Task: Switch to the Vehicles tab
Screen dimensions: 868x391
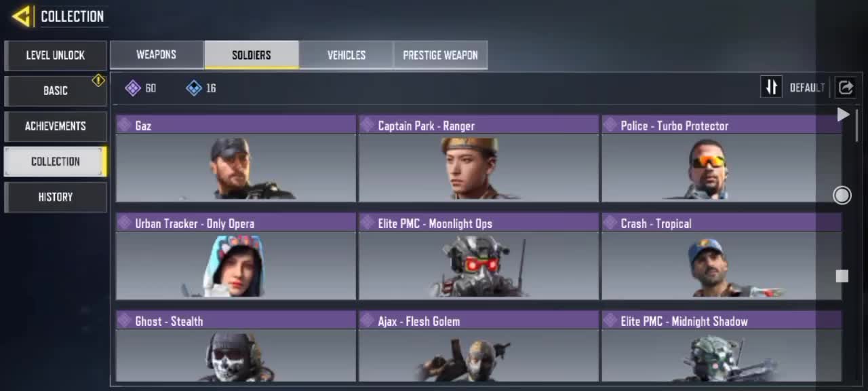Action: [x=347, y=55]
